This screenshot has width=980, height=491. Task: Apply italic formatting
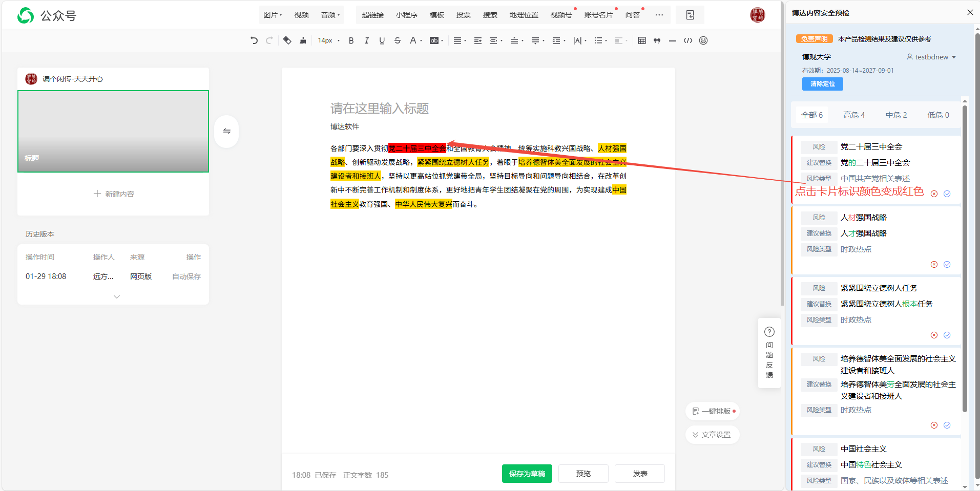pos(366,40)
